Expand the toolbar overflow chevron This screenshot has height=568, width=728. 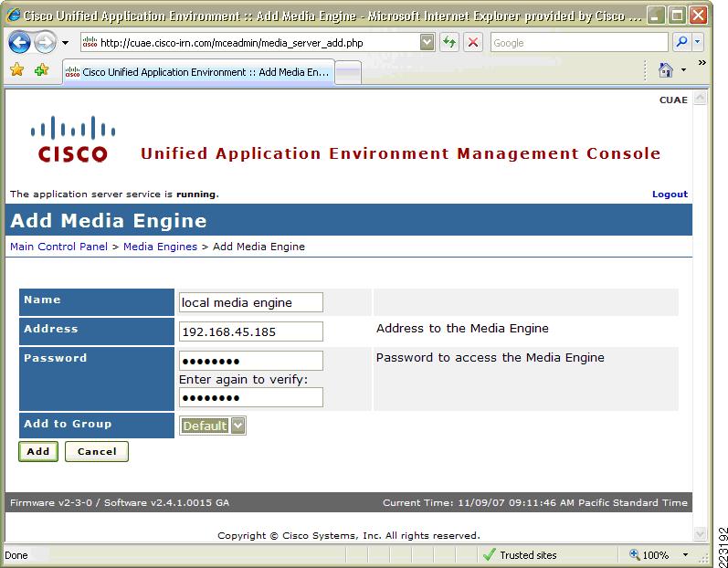(702, 63)
